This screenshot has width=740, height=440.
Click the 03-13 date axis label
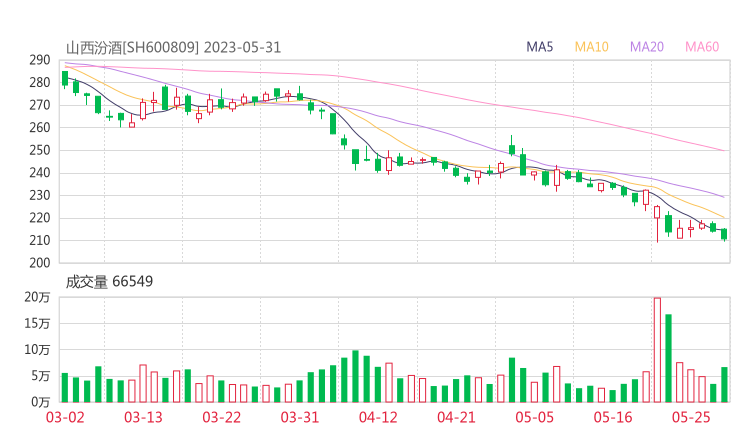pyautogui.click(x=143, y=417)
